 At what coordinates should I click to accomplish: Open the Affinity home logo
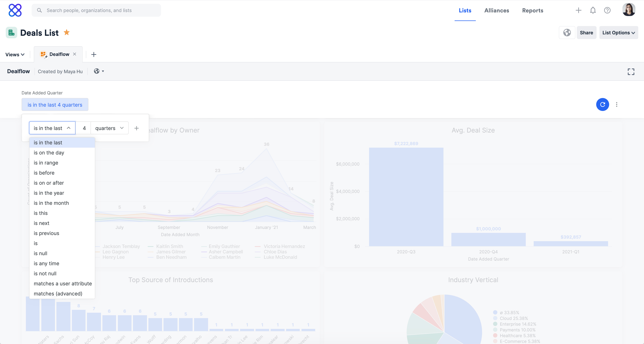[15, 10]
